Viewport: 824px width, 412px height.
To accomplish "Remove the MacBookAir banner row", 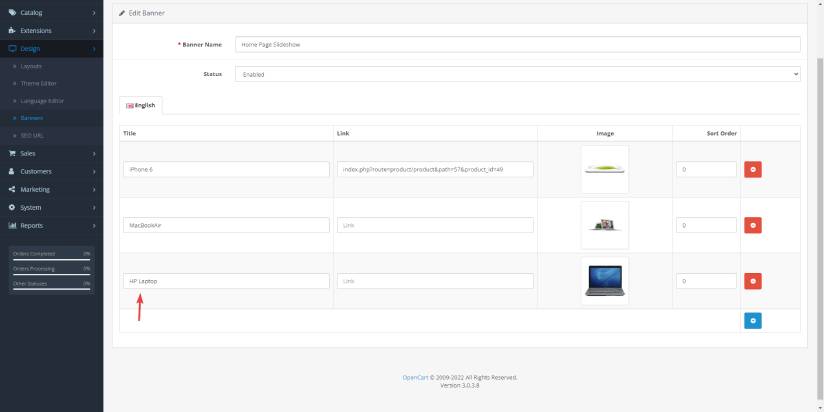I will [x=752, y=226].
